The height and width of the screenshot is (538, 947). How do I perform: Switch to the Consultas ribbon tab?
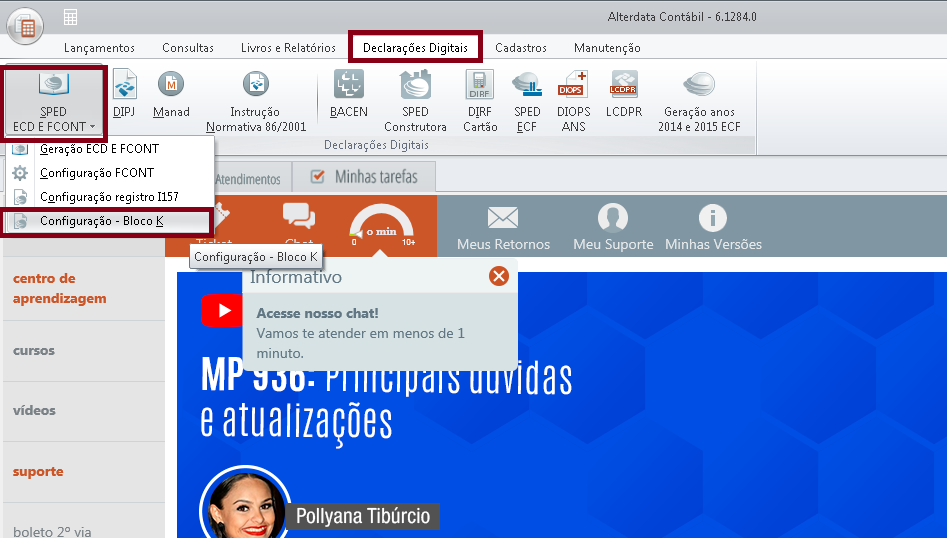(x=188, y=48)
